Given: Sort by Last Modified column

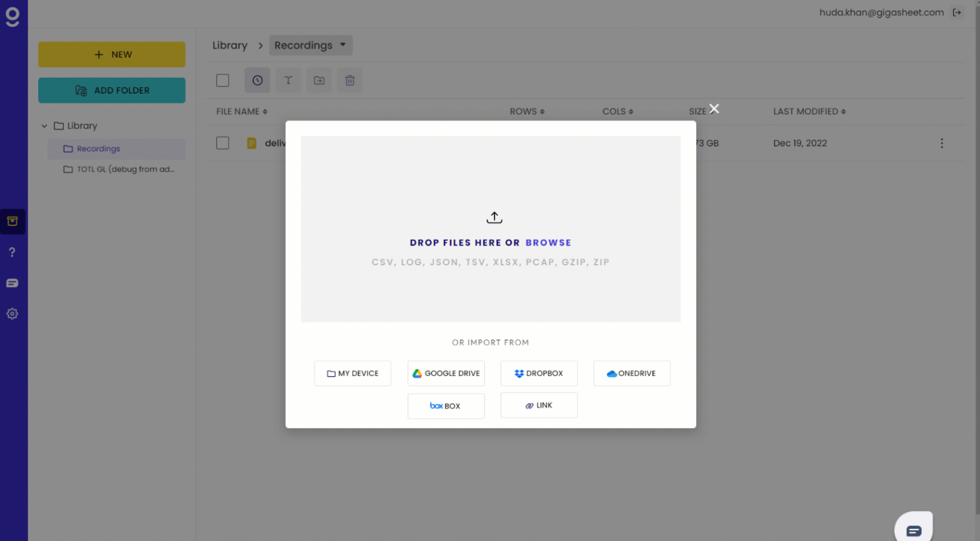Looking at the screenshot, I should [x=809, y=112].
